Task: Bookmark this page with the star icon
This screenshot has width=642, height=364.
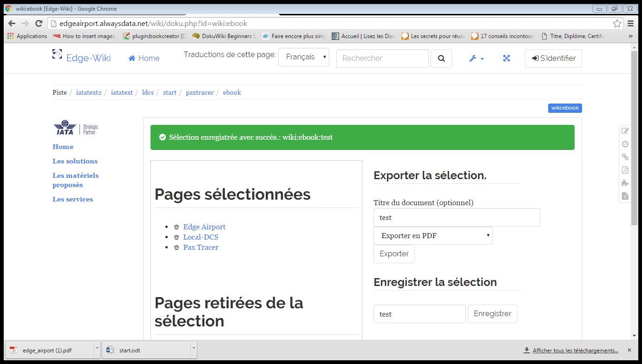Action: (617, 23)
